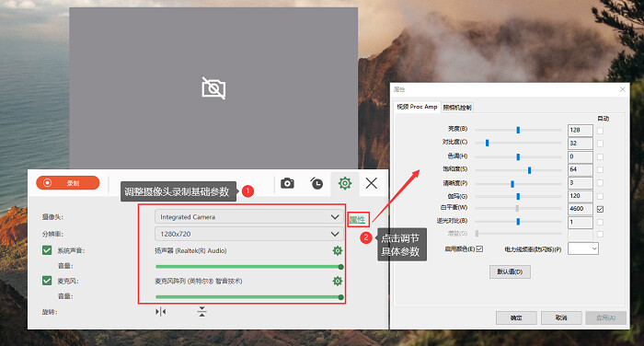Open the timed recording clock icon
The height and width of the screenshot is (346, 644).
pos(316,183)
